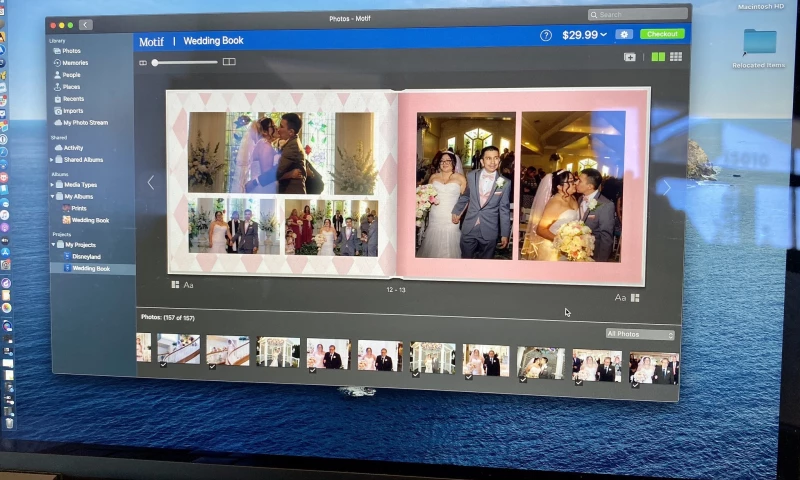Go to the next page spread arrow
The height and width of the screenshot is (480, 800).
667,187
